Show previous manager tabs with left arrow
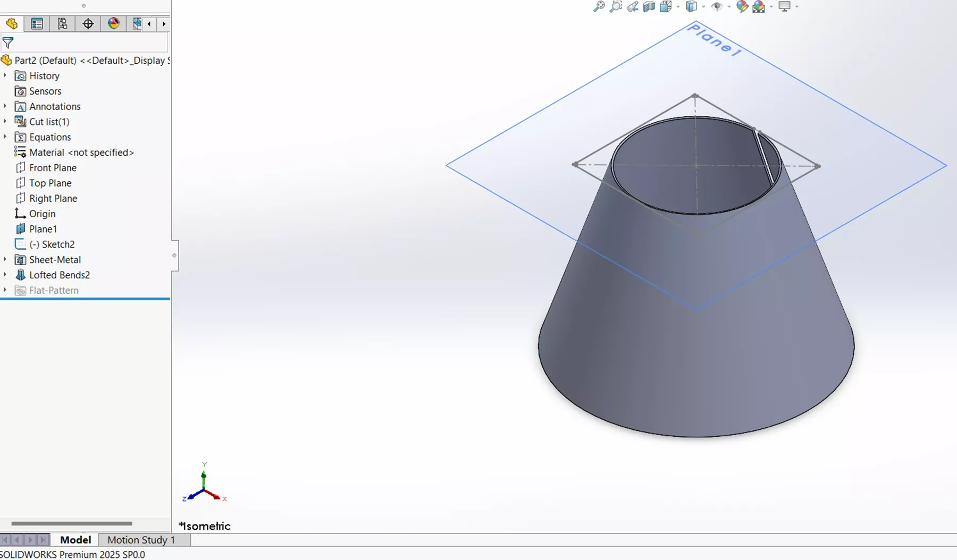Viewport: 957px width, 560px height. coord(149,23)
